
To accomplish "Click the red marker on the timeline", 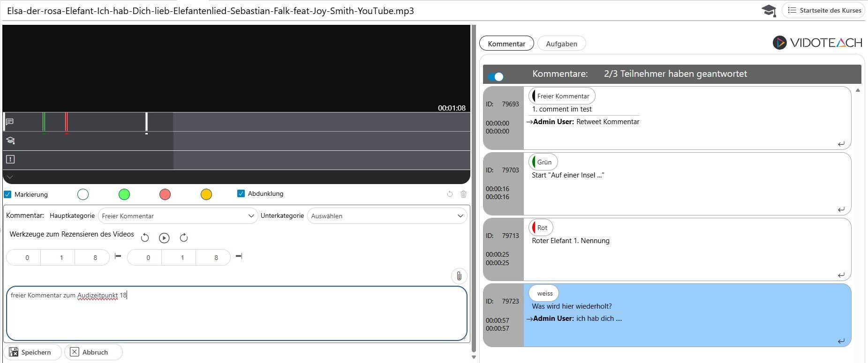I will (67, 122).
